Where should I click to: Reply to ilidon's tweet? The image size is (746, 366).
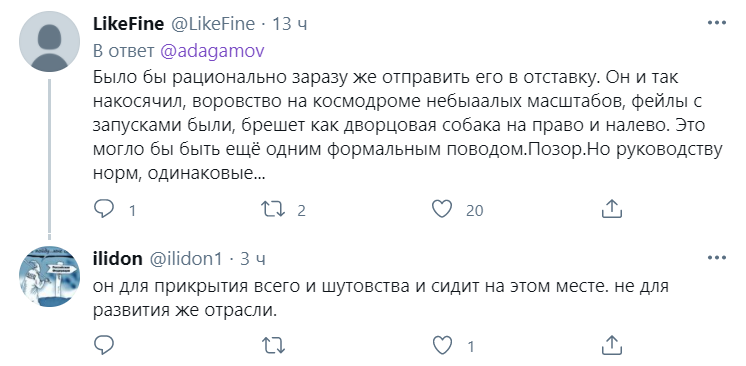click(x=104, y=345)
